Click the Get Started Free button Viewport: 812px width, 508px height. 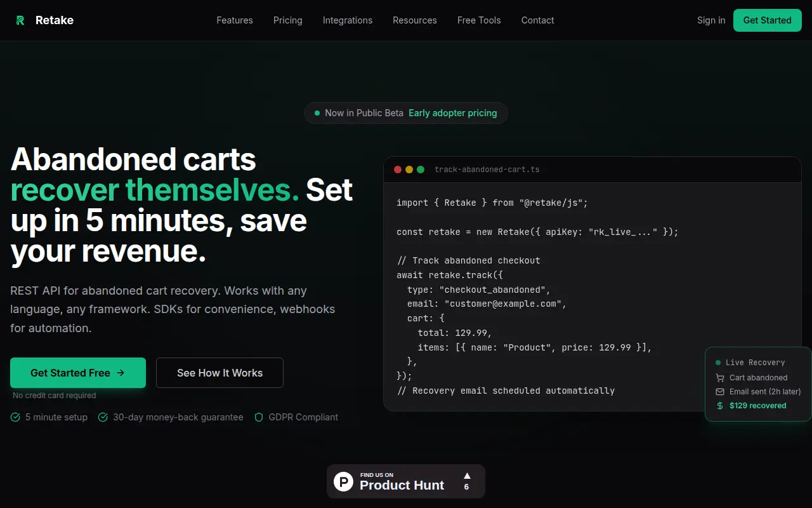[x=78, y=373]
